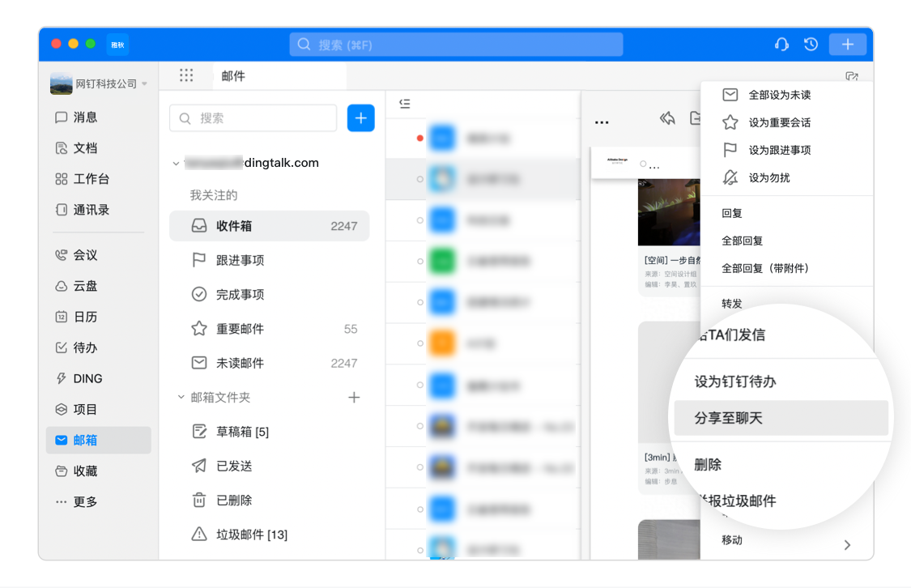
Task: Open the history clock icon
Action: 811,45
